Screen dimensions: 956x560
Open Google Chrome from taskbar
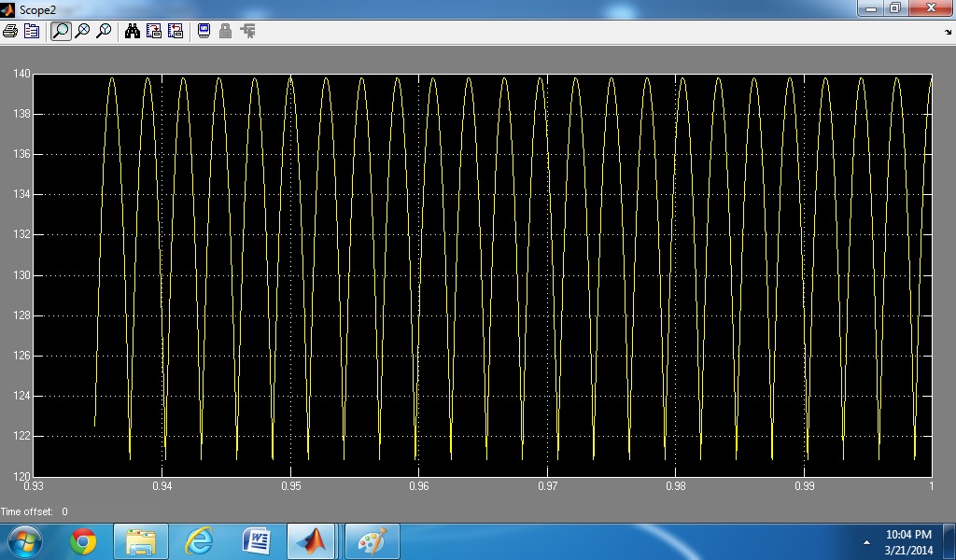[83, 541]
